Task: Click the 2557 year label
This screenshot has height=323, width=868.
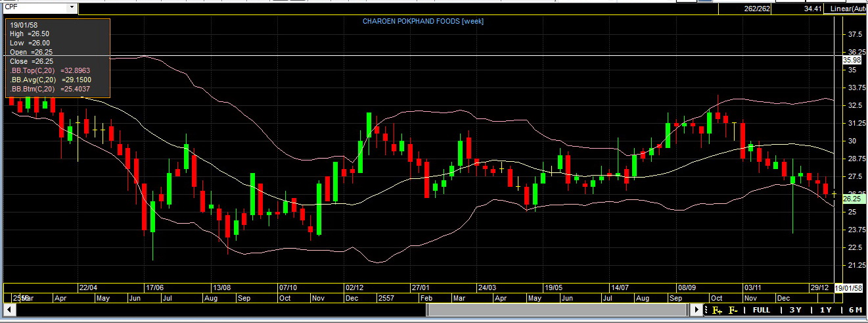Action: point(386,298)
